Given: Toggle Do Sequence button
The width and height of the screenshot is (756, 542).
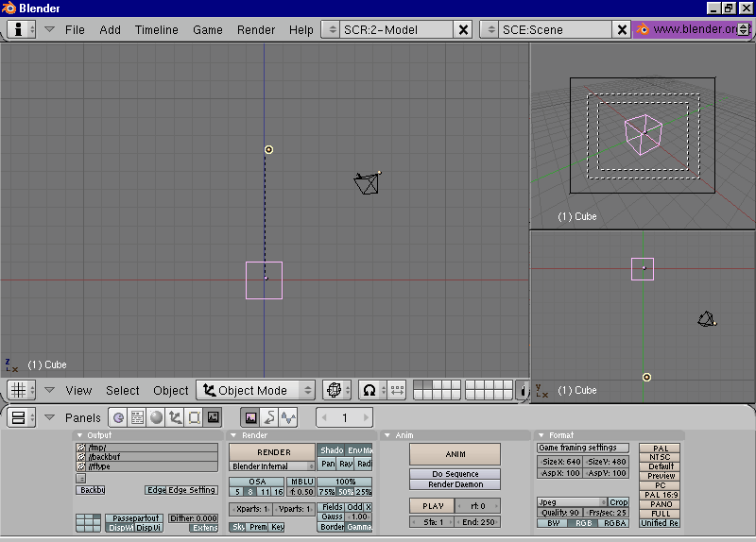Looking at the screenshot, I should [x=455, y=474].
